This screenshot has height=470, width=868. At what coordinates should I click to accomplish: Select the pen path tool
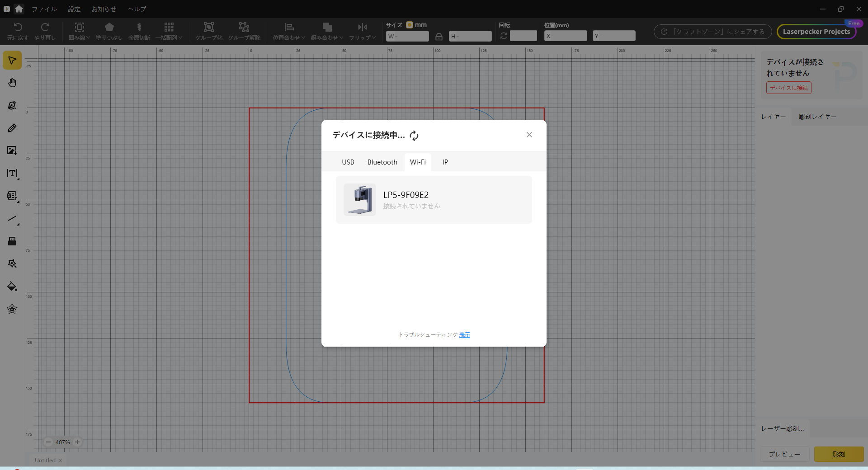(x=12, y=105)
